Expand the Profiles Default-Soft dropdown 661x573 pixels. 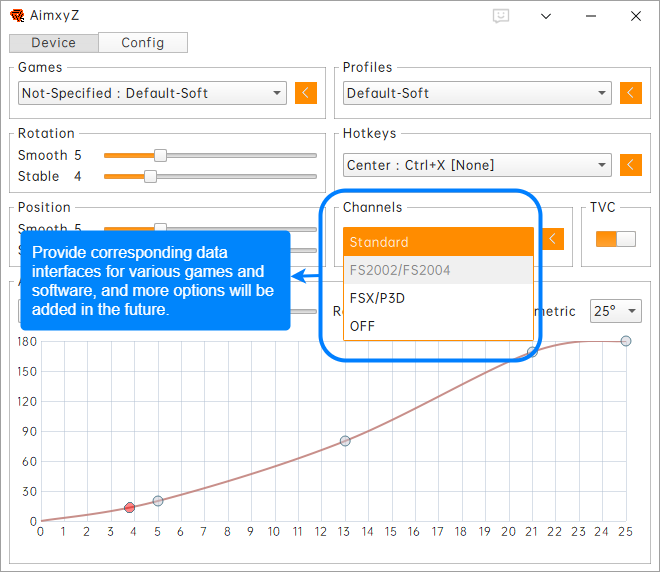click(477, 93)
